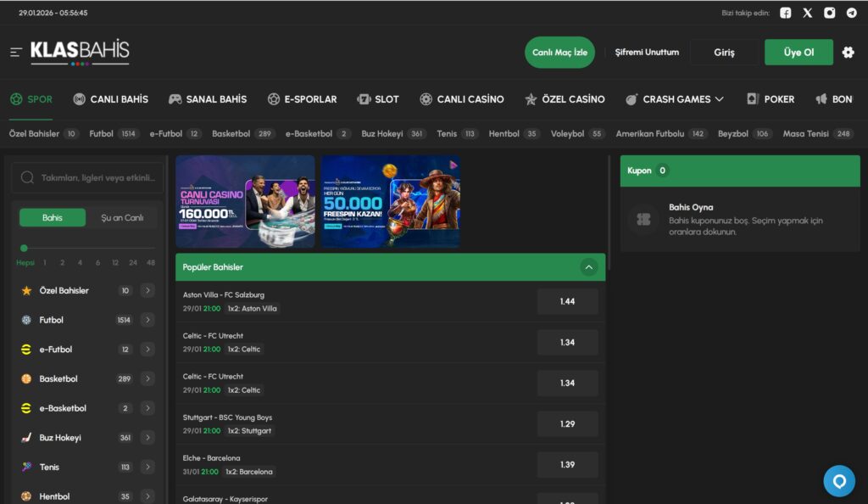Click the Giriş login button

point(724,52)
